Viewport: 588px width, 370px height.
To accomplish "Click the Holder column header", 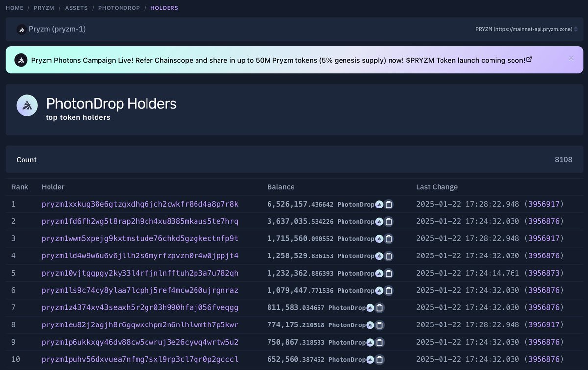I will [53, 187].
